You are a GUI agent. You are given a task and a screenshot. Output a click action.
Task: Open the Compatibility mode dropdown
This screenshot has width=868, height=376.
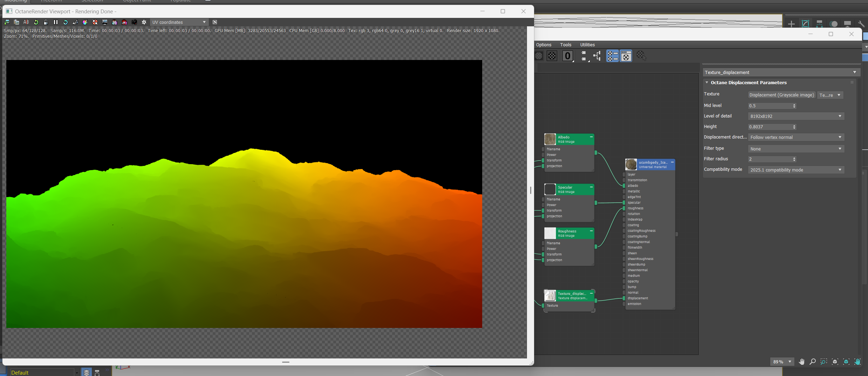[796, 170]
